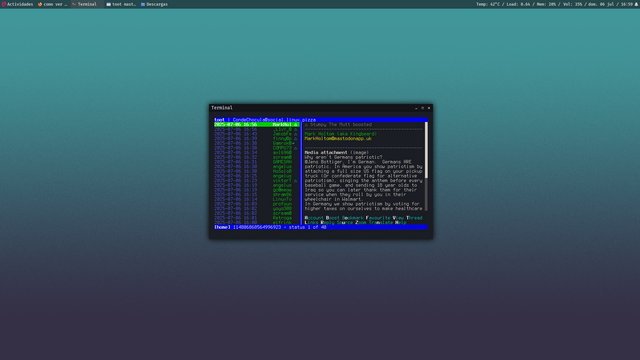640x360 pixels.
Task: Switch to the Firefox "como ver" window
Action: click(x=52, y=4)
